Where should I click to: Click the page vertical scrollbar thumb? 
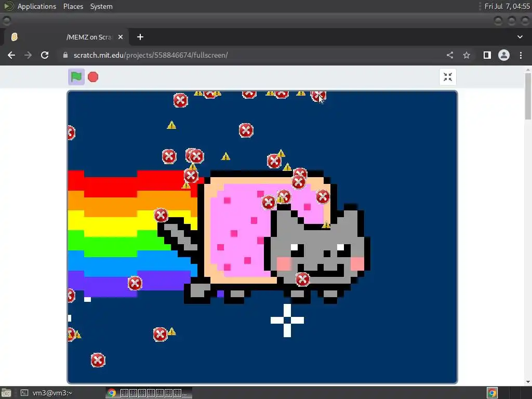coord(528,96)
